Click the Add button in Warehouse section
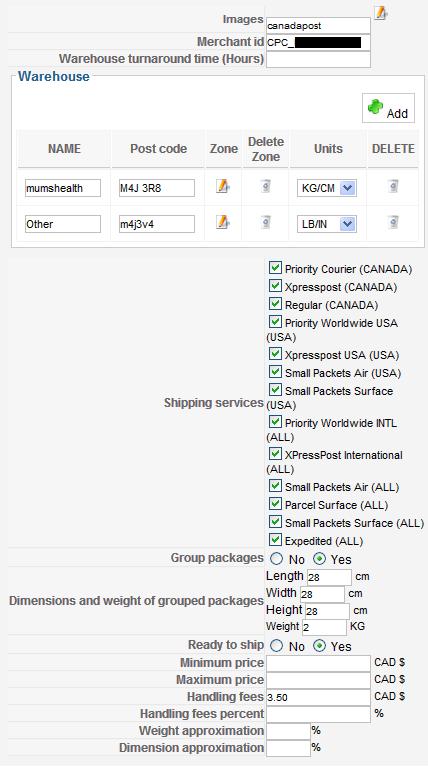The height and width of the screenshot is (779, 428). (388, 108)
